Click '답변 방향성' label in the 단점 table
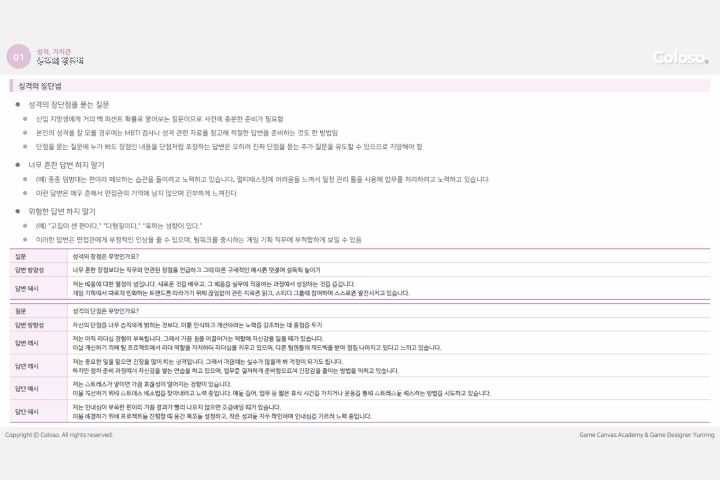Screen dimensions: 720x480 [x=29, y=325]
